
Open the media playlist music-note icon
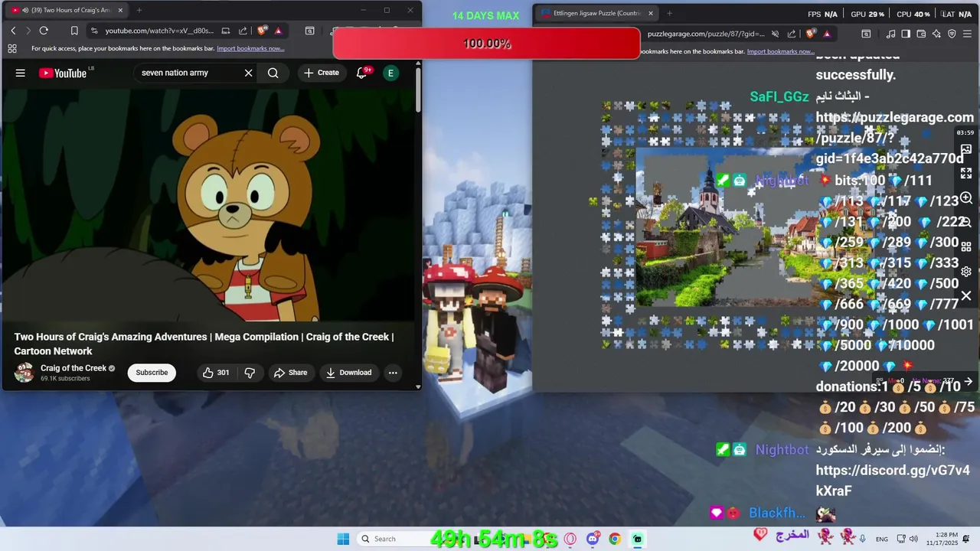click(x=890, y=34)
